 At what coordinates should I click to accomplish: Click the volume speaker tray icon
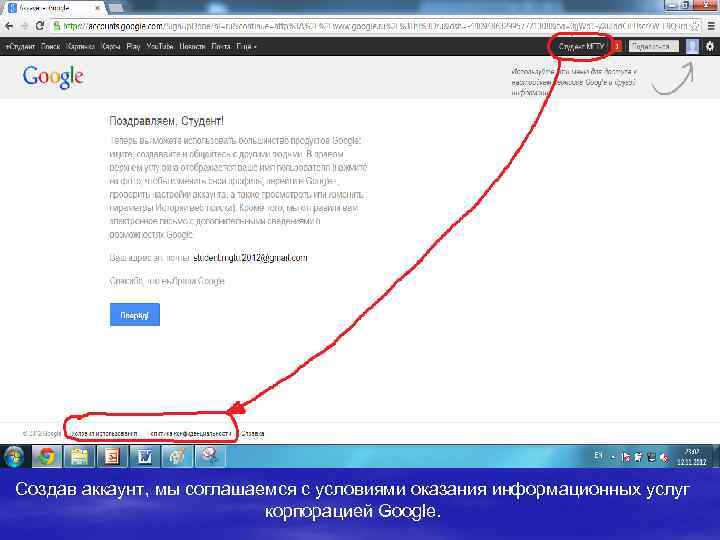(x=664, y=457)
